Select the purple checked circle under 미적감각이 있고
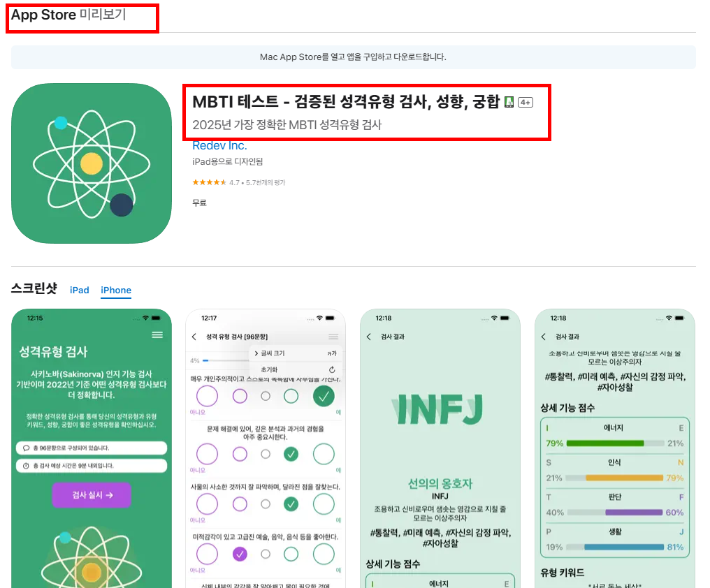The width and height of the screenshot is (710, 588). 240,554
